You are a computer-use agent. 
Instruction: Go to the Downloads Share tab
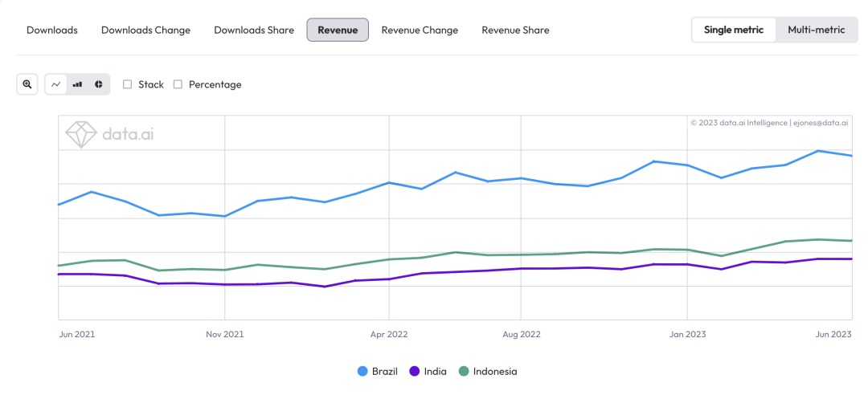[x=254, y=30]
